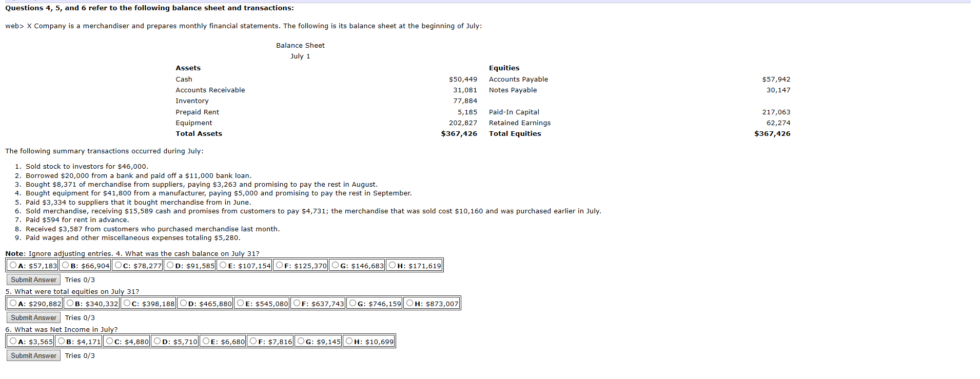Select option A: $57,183 for cash balance
980x379 pixels.
coord(13,265)
